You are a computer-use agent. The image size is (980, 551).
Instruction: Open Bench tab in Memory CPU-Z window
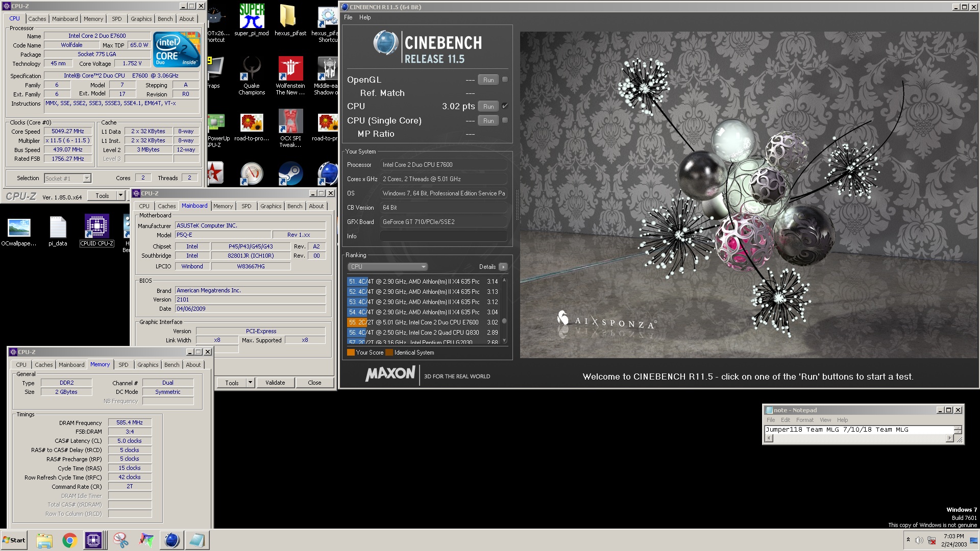click(172, 365)
